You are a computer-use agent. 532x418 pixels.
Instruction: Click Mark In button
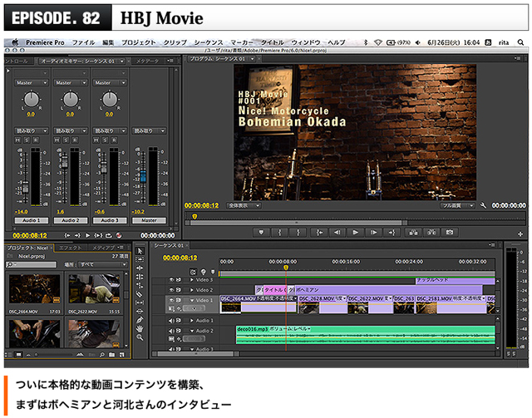280,233
